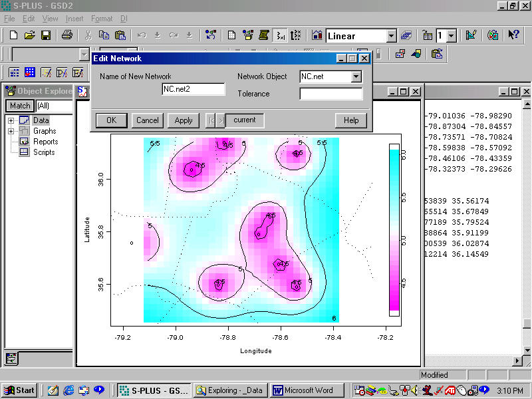This screenshot has height=399, width=532.
Task: Switch to Microsoft Word in taskbar
Action: point(309,390)
